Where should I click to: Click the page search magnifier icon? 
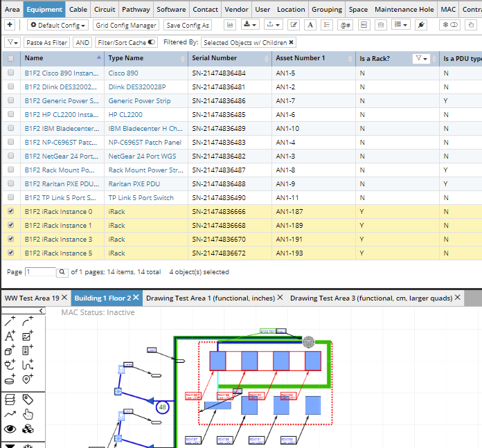tap(62, 272)
